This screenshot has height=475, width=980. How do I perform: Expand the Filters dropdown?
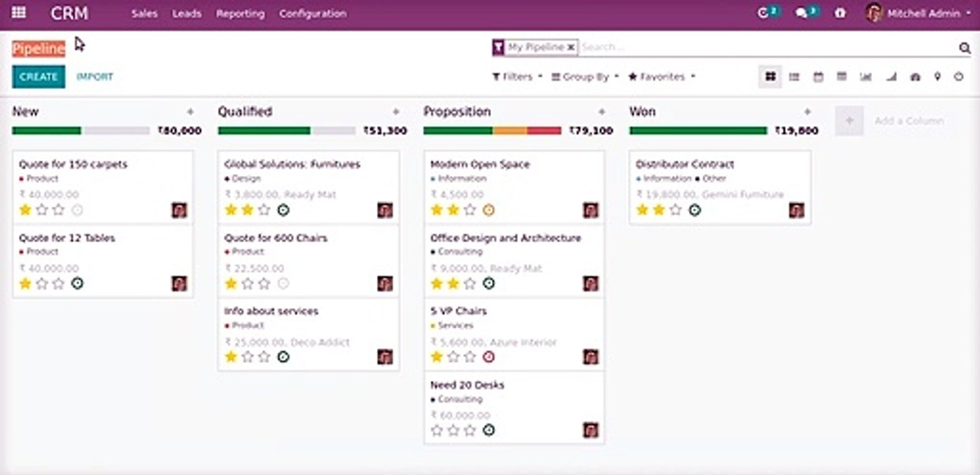coord(518,77)
